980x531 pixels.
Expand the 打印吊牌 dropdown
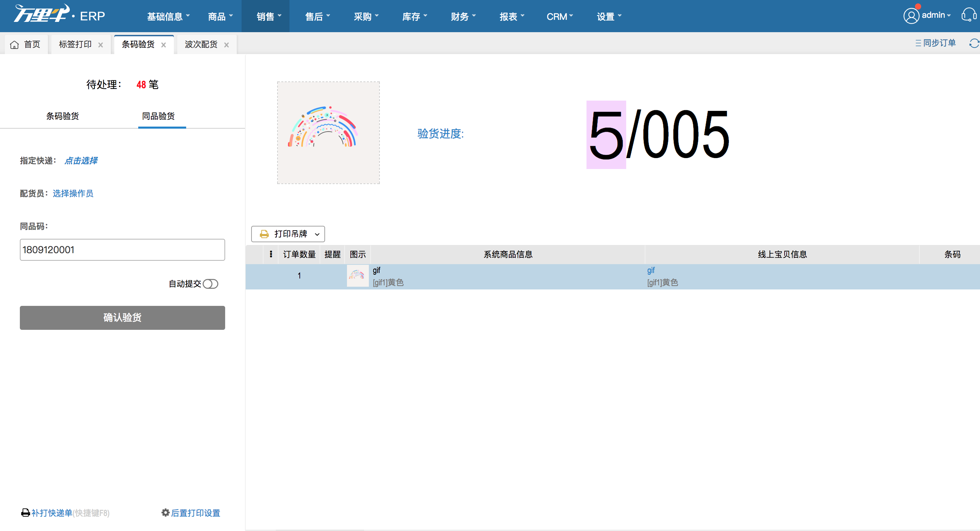pyautogui.click(x=317, y=234)
